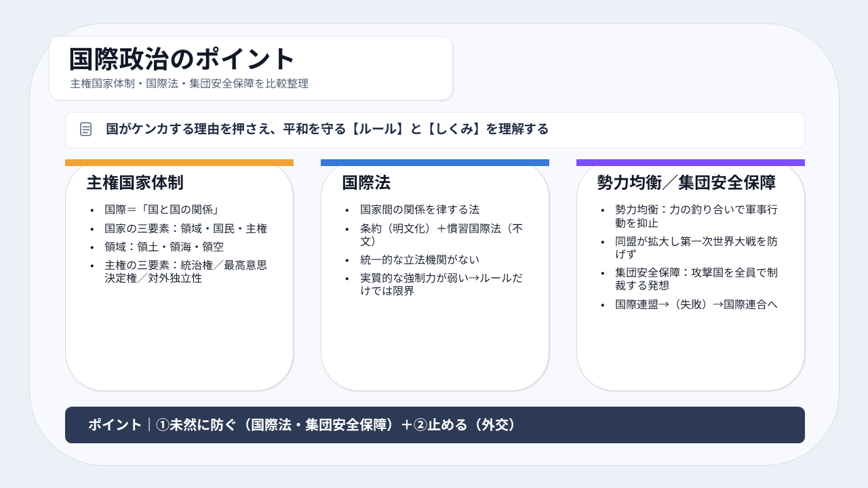
Task: Select the bullet 国際＝「国と国の関係」
Action: click(x=161, y=210)
